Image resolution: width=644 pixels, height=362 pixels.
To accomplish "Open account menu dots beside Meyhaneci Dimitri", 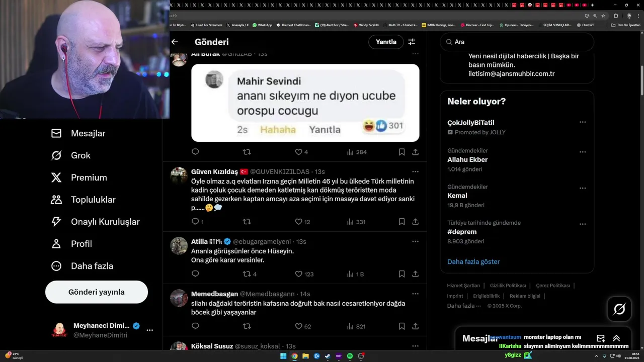I will coord(149,330).
